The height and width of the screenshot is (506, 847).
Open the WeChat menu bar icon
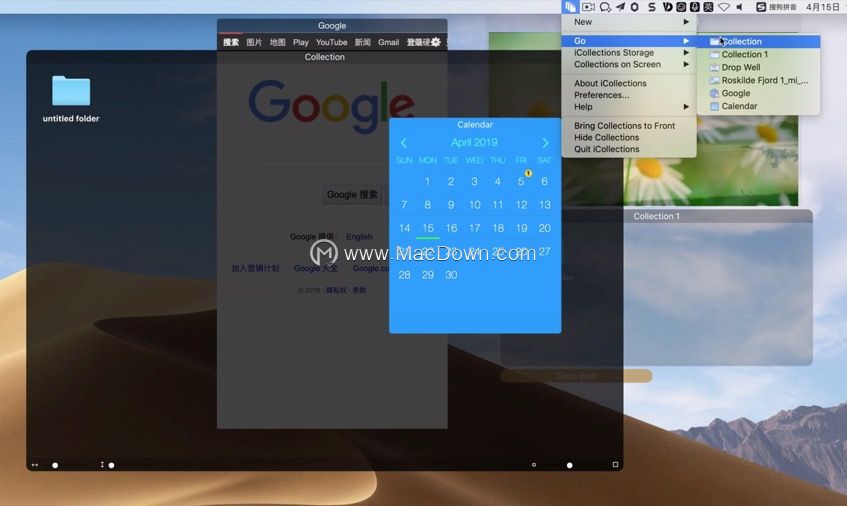(x=605, y=7)
